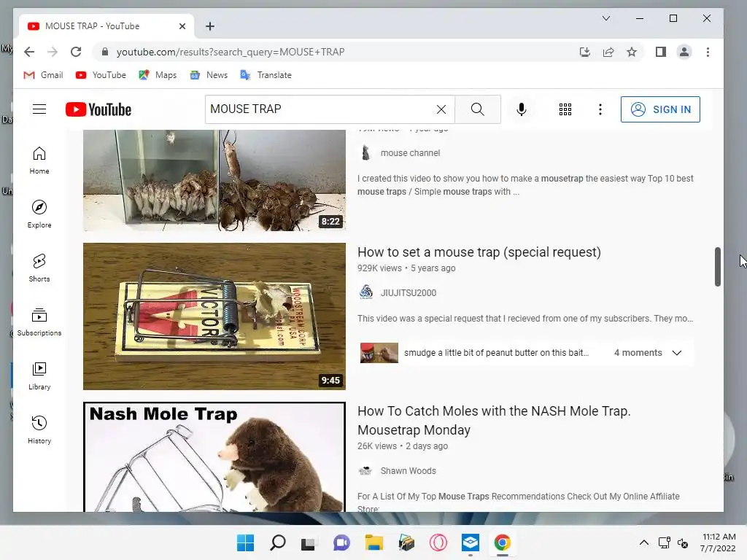Click the peanut butter moment thumbnail

pyautogui.click(x=379, y=353)
